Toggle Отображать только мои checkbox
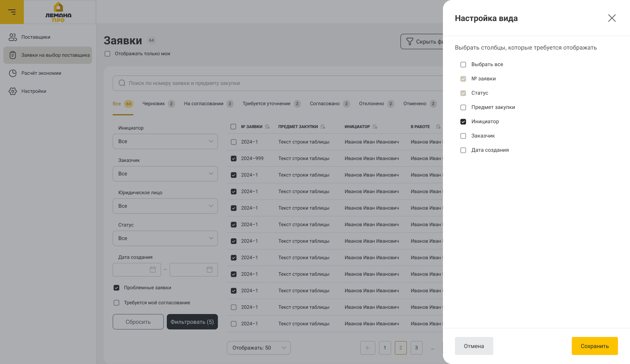Image resolution: width=630 pixels, height=364 pixels. click(x=107, y=54)
